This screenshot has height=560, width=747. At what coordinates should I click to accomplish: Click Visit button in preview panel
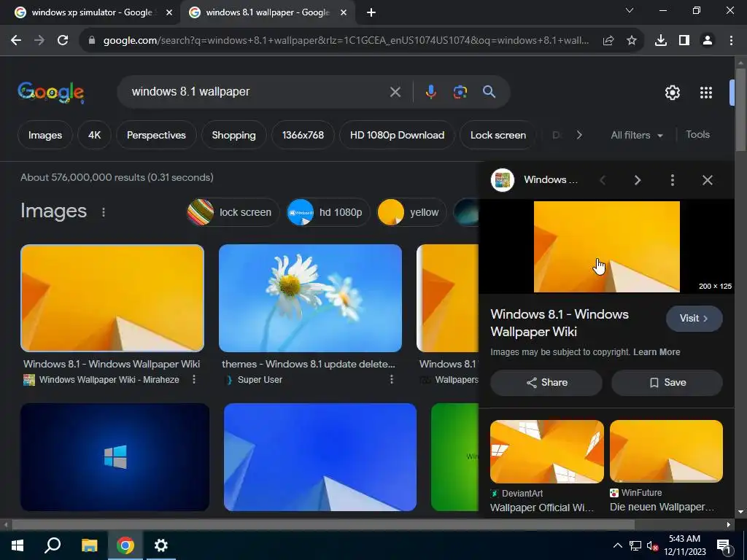[x=694, y=319]
